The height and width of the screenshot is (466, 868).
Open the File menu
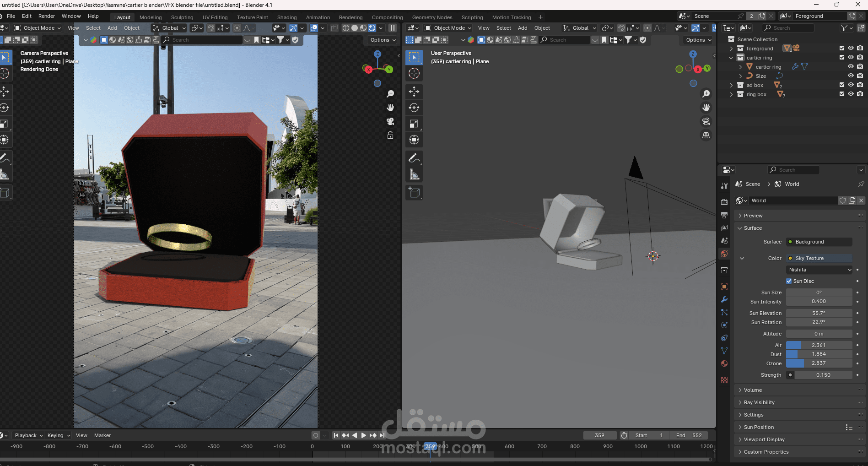(11, 16)
